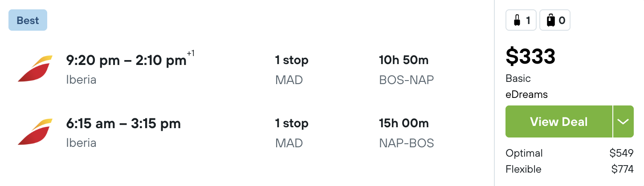The height and width of the screenshot is (186, 644).
Task: Click the return Iberia airline logo
Action: [35, 132]
